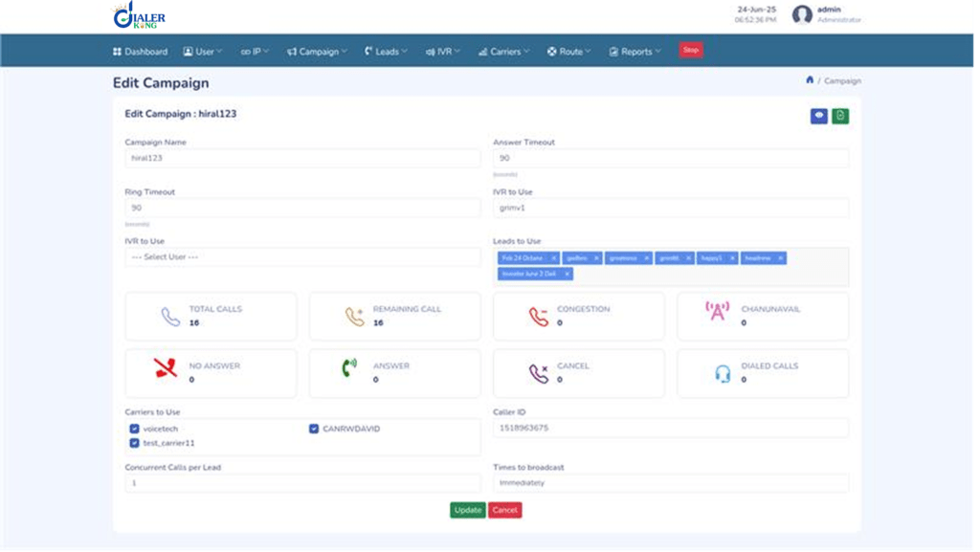Toggle the CANRWDAVID carrier checkbox
Screen dimensions: 980x552
(316, 431)
